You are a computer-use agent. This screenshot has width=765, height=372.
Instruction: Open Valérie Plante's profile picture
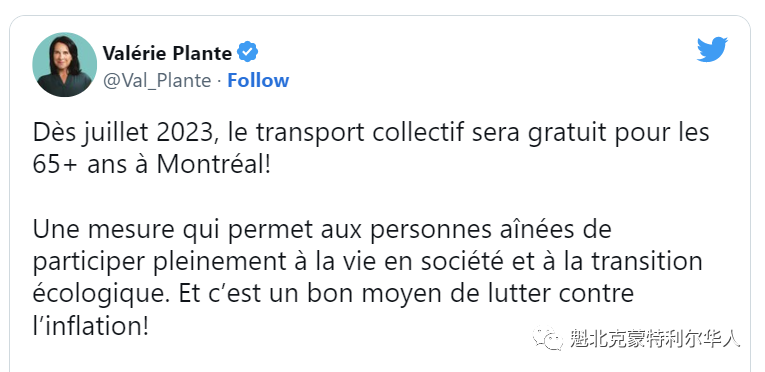64,64
